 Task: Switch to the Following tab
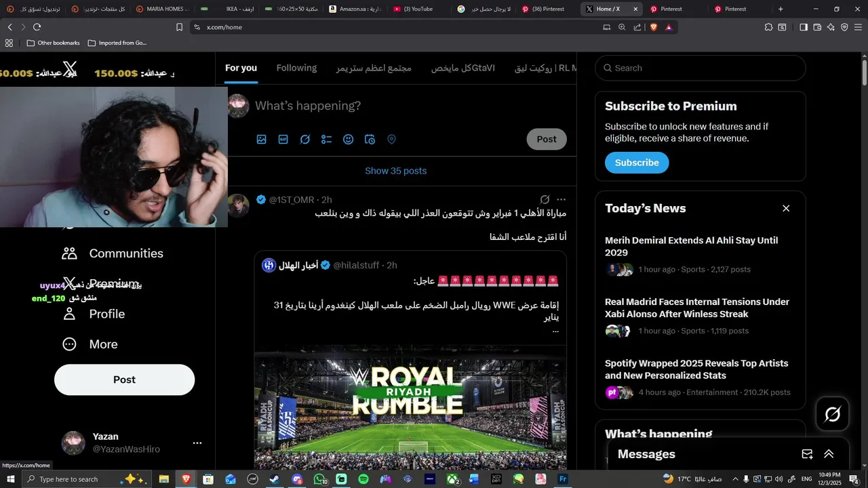click(296, 68)
